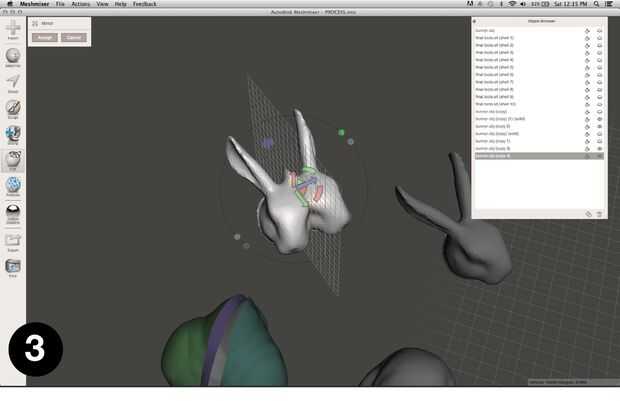Open the View menu
Screen dimensions: 620x401
pos(102,4)
